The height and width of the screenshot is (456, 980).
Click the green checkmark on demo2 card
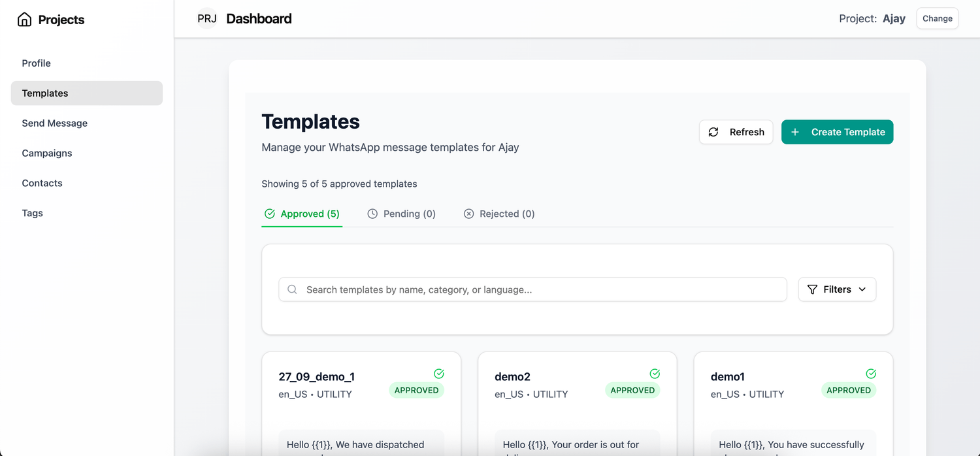tap(655, 374)
